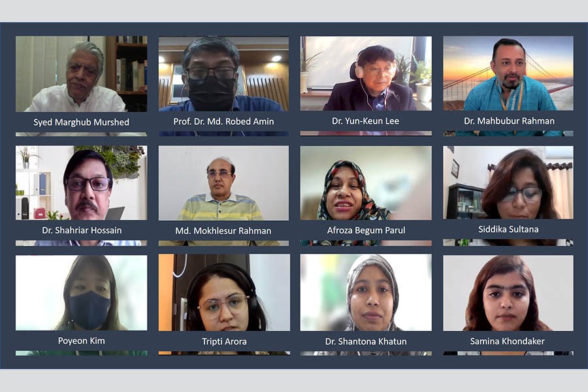Click the name label Samina Khondaker
The height and width of the screenshot is (392, 588).
point(508,341)
